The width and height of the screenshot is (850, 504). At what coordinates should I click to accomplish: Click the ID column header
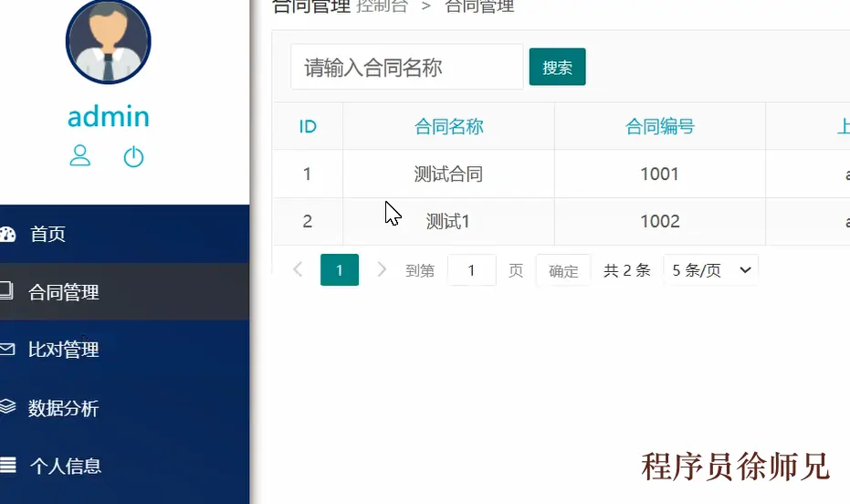[308, 126]
